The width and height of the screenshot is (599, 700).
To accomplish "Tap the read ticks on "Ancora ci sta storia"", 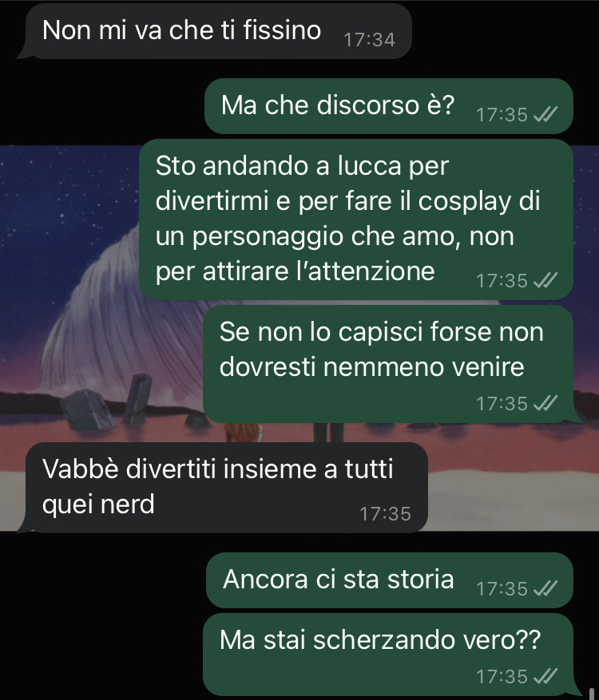I will point(545,588).
